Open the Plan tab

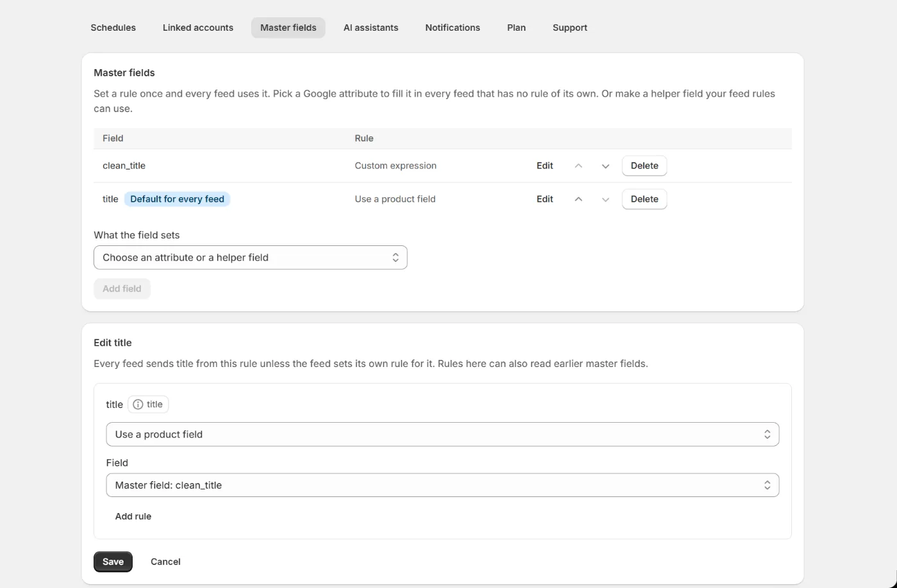[x=516, y=28]
